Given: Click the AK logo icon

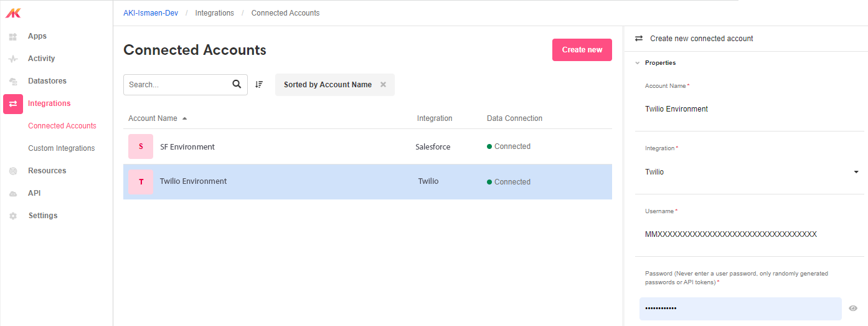Looking at the screenshot, I should point(13,12).
